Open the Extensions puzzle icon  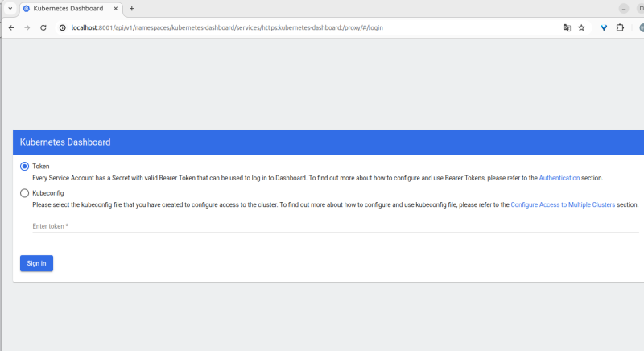pyautogui.click(x=620, y=27)
